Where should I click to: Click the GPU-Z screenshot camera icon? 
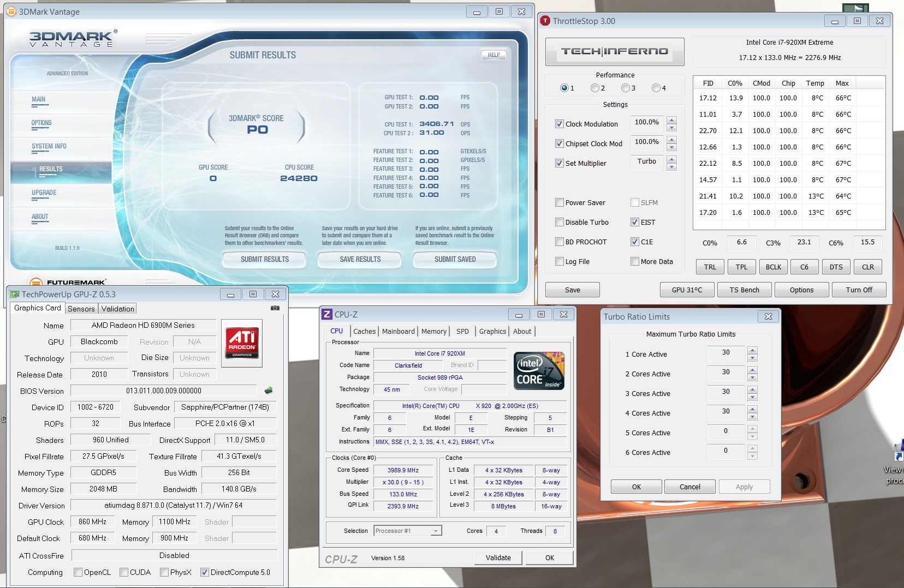275,308
